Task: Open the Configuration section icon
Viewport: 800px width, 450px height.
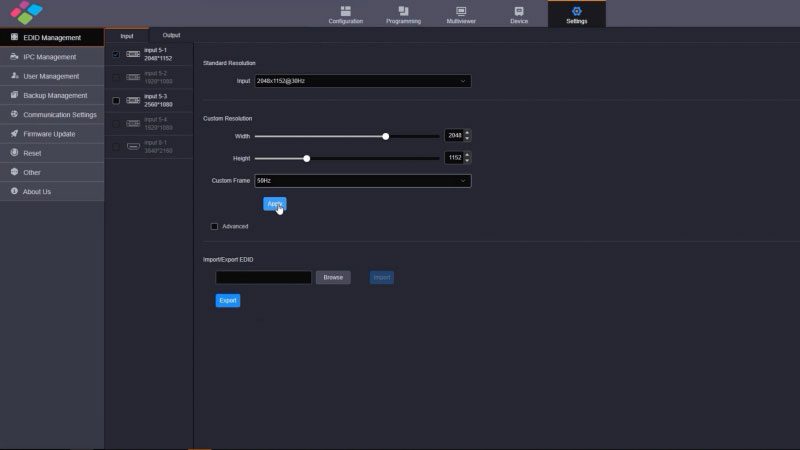Action: 345,11
